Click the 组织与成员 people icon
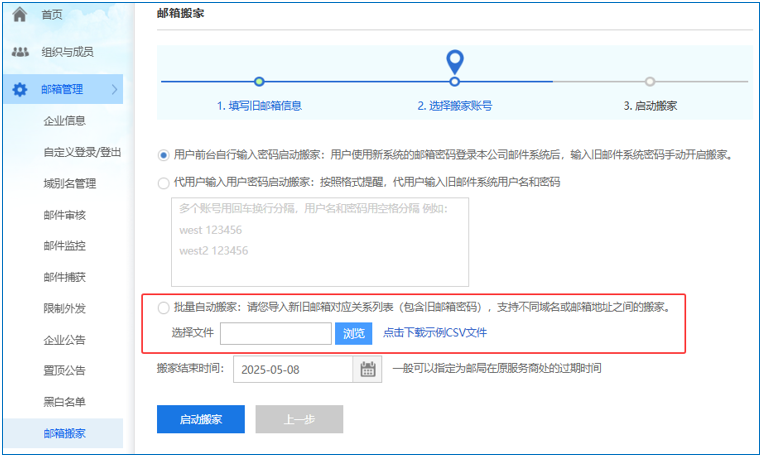This screenshot has height=458, width=763. (19, 52)
